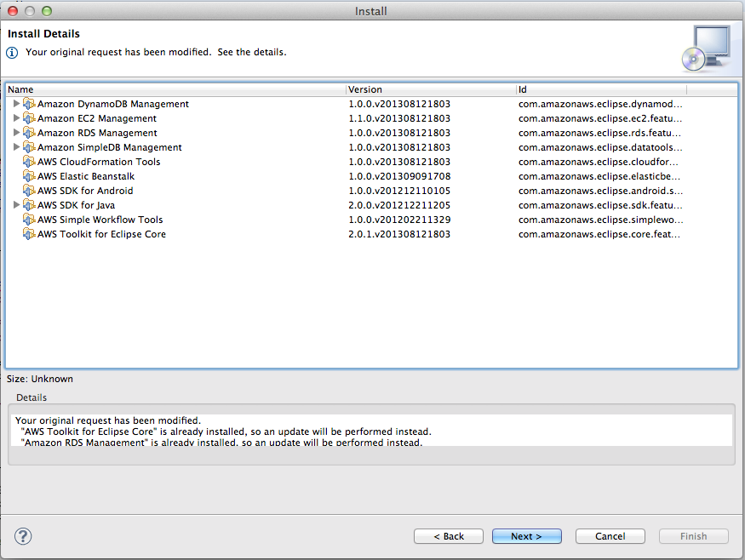The width and height of the screenshot is (745, 560).
Task: Proceed with the Next button
Action: pyautogui.click(x=526, y=536)
